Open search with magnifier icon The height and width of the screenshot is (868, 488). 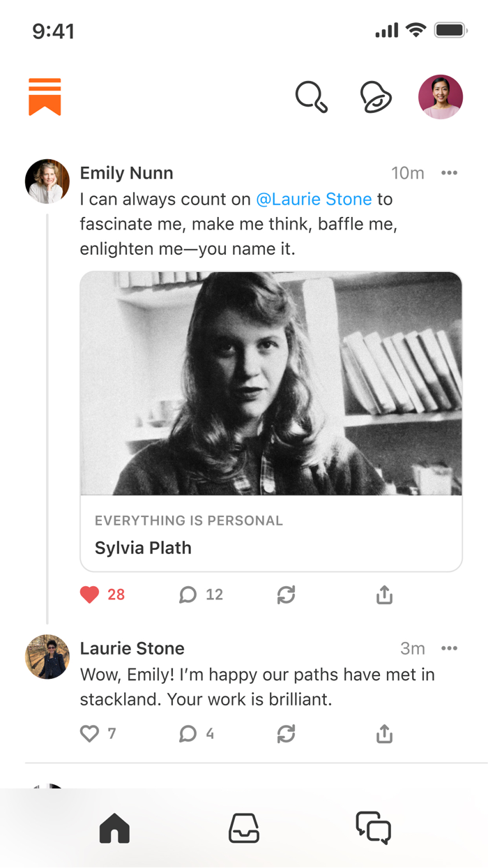point(311,97)
